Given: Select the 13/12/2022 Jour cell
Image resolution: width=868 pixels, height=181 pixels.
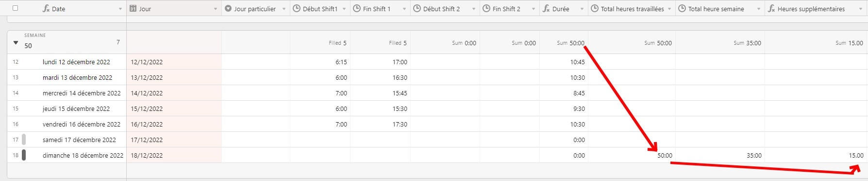Looking at the screenshot, I should pos(174,77).
